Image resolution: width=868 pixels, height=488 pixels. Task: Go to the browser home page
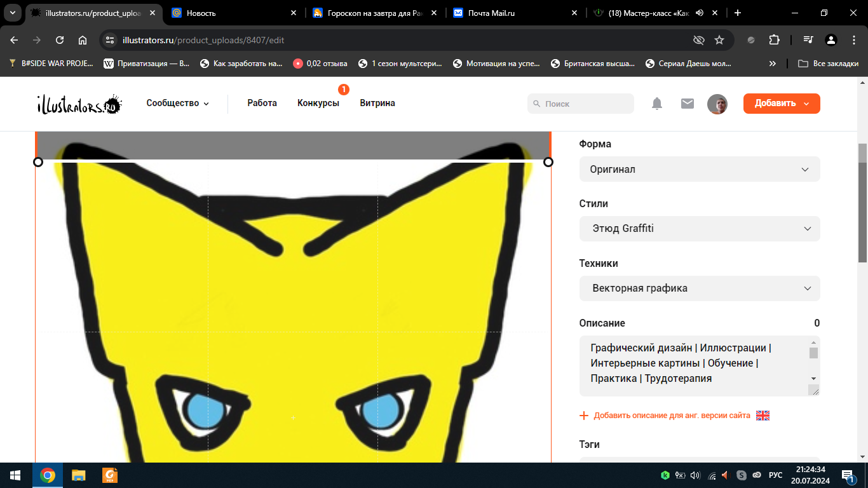click(83, 40)
